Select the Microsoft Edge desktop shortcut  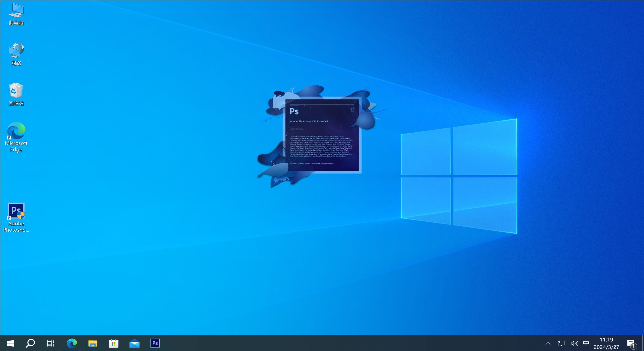pyautogui.click(x=16, y=137)
